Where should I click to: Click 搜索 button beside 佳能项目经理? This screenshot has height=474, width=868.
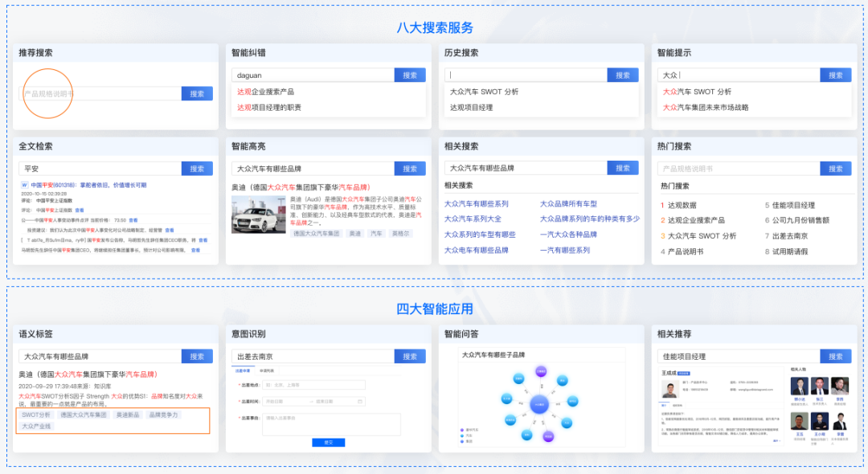coord(835,356)
